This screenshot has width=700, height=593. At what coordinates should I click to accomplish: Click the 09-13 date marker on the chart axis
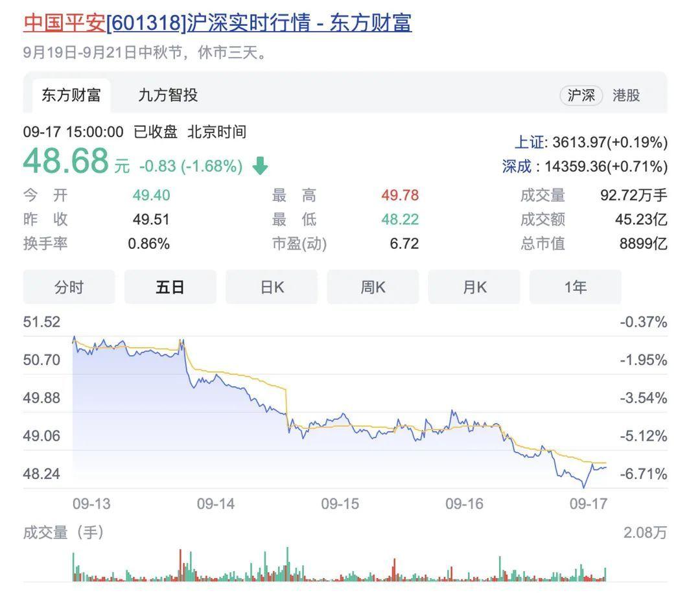pyautogui.click(x=91, y=504)
